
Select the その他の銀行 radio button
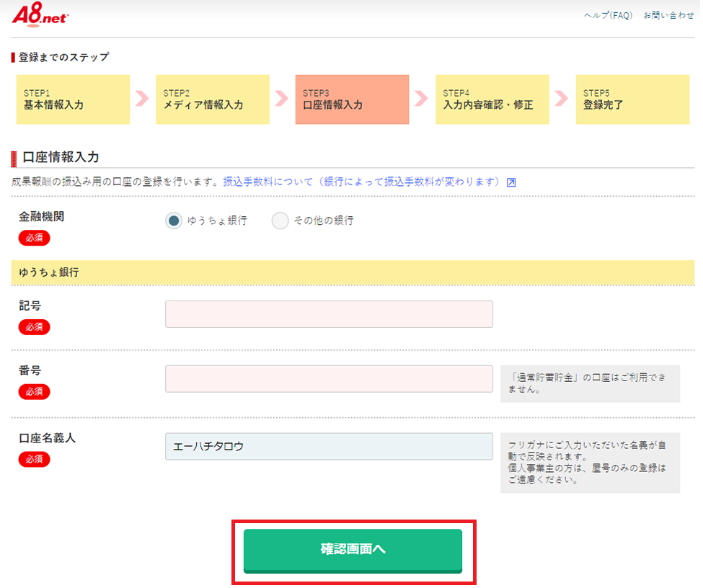tap(280, 220)
